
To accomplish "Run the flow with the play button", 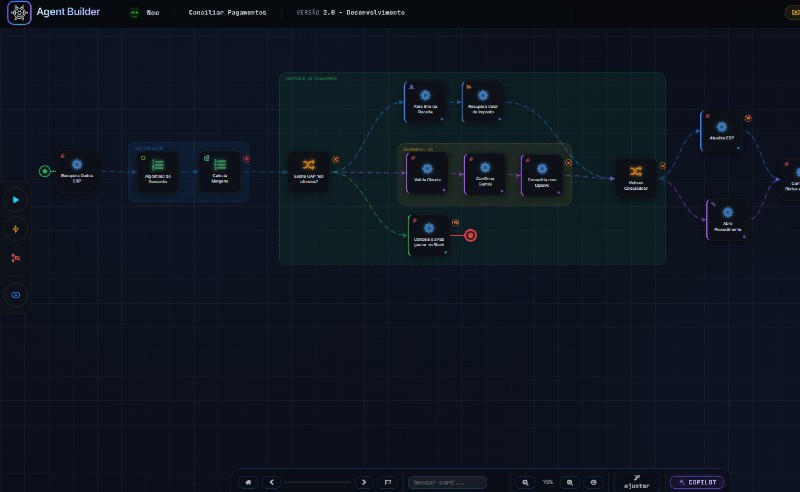I will click(x=16, y=200).
